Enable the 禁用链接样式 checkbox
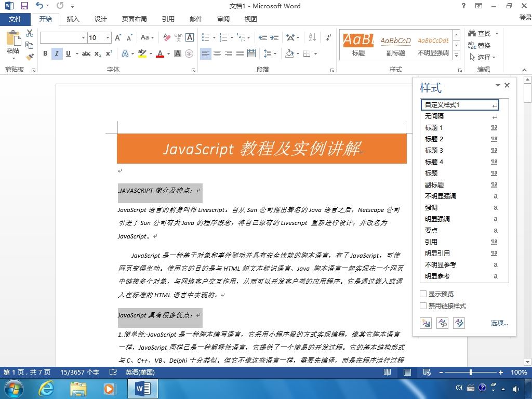This screenshot has height=399, width=532. pyautogui.click(x=423, y=305)
